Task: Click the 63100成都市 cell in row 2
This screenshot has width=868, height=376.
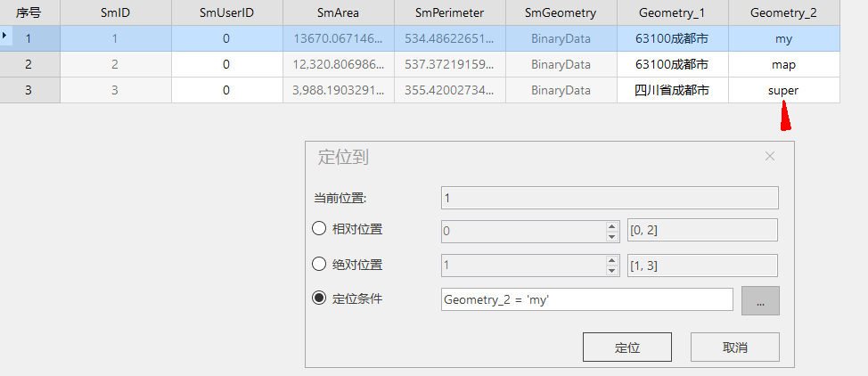Action: (x=673, y=64)
